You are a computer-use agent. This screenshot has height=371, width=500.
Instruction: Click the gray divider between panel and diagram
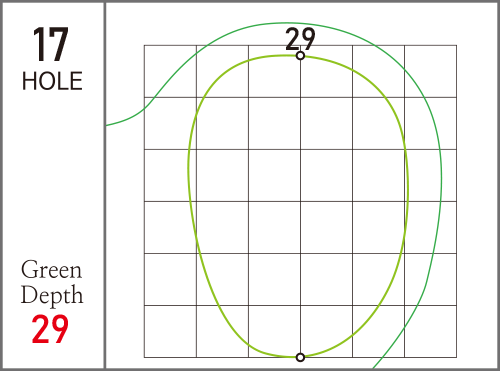(x=105, y=185)
